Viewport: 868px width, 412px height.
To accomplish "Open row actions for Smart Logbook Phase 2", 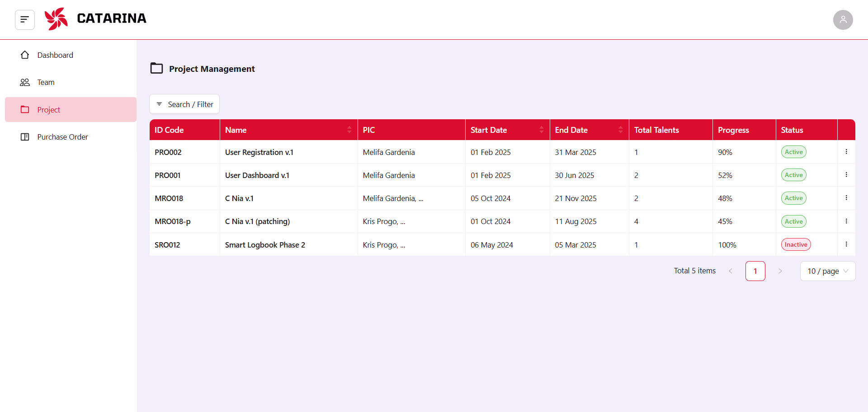I will [846, 244].
